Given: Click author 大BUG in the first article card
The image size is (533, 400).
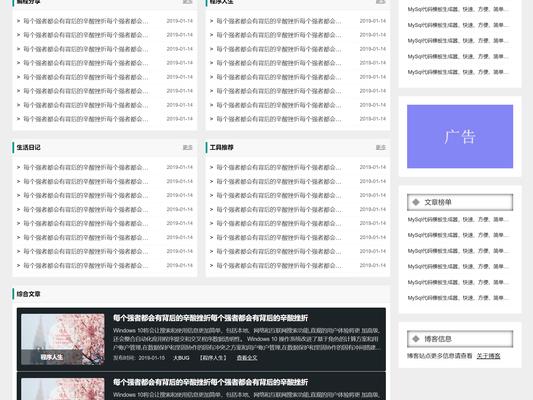Looking at the screenshot, I should (x=181, y=358).
